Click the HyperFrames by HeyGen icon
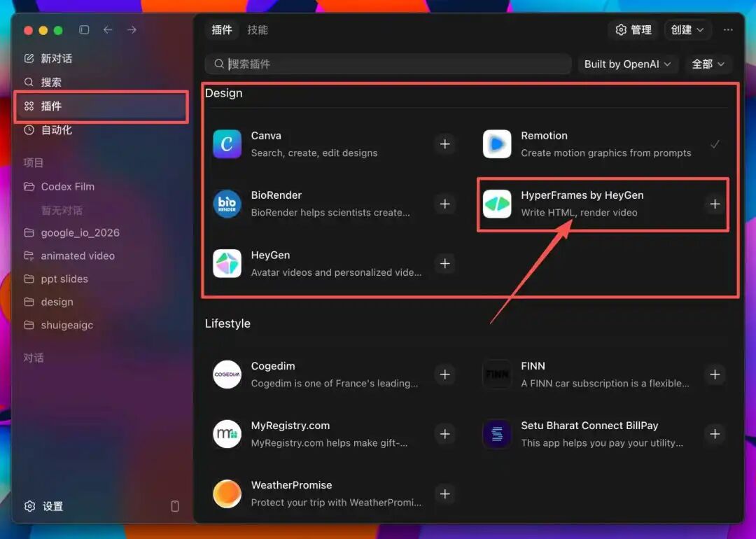 [497, 204]
